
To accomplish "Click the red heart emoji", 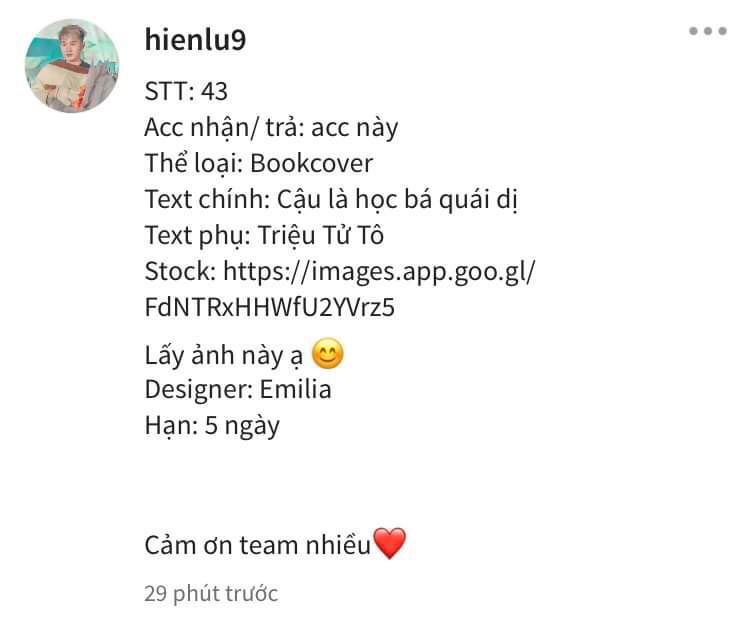I will pos(389,543).
